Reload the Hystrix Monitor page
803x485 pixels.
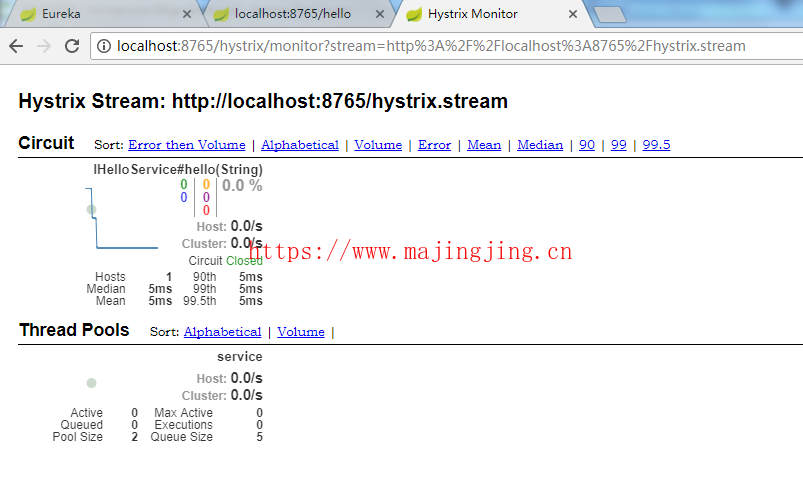click(x=72, y=46)
